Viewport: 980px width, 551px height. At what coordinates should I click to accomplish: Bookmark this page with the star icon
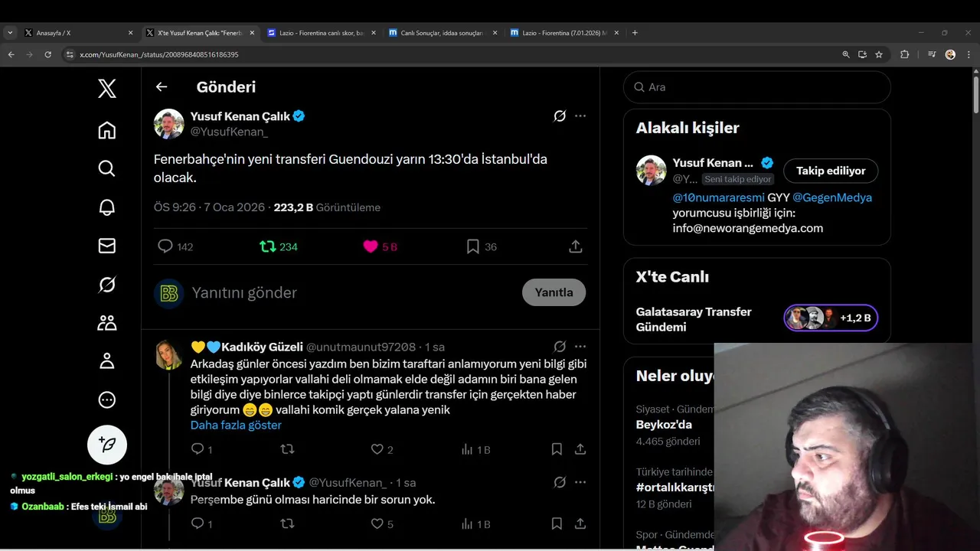[x=879, y=54]
